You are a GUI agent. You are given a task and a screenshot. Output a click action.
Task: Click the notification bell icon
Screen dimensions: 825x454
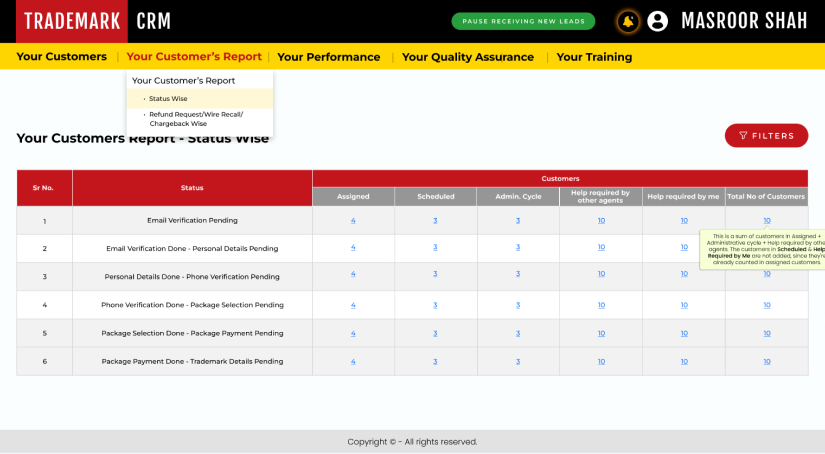click(x=628, y=21)
